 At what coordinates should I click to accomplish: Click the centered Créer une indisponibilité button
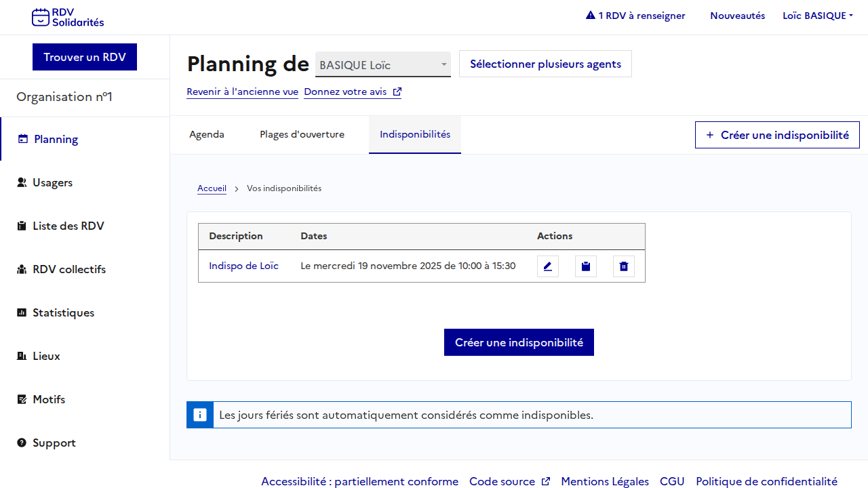(x=519, y=342)
